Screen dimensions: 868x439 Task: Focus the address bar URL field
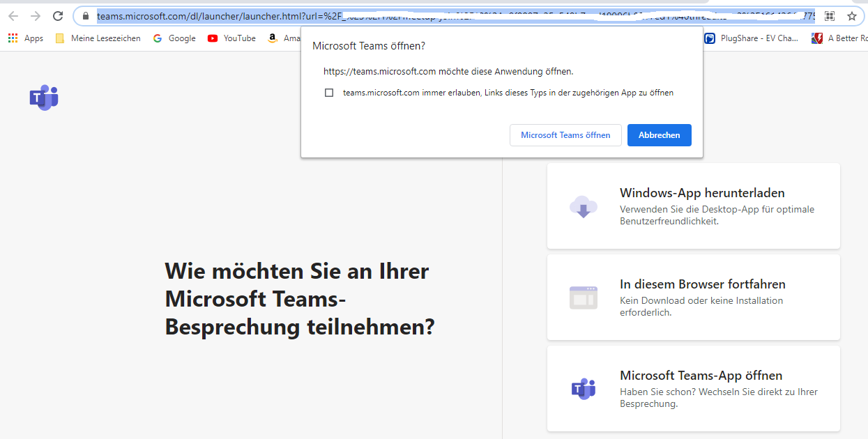(455, 15)
